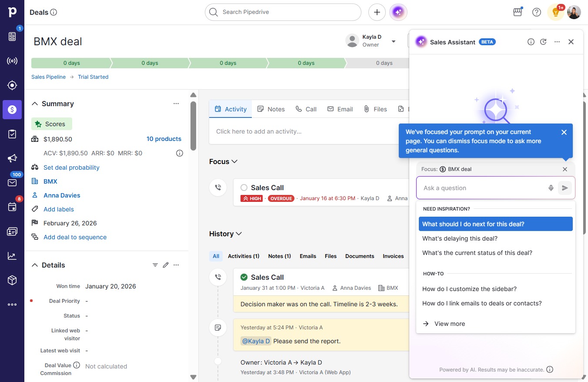Open the Products box sidebar icon

tap(12, 280)
